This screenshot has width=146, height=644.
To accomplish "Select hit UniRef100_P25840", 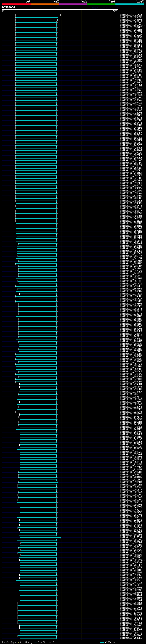I will click(131, 334).
